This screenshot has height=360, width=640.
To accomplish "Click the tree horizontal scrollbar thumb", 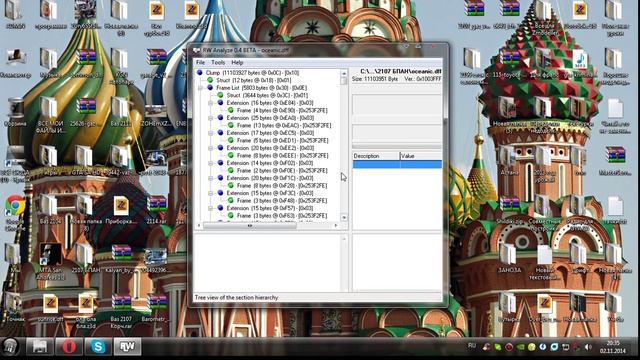I will [250, 225].
